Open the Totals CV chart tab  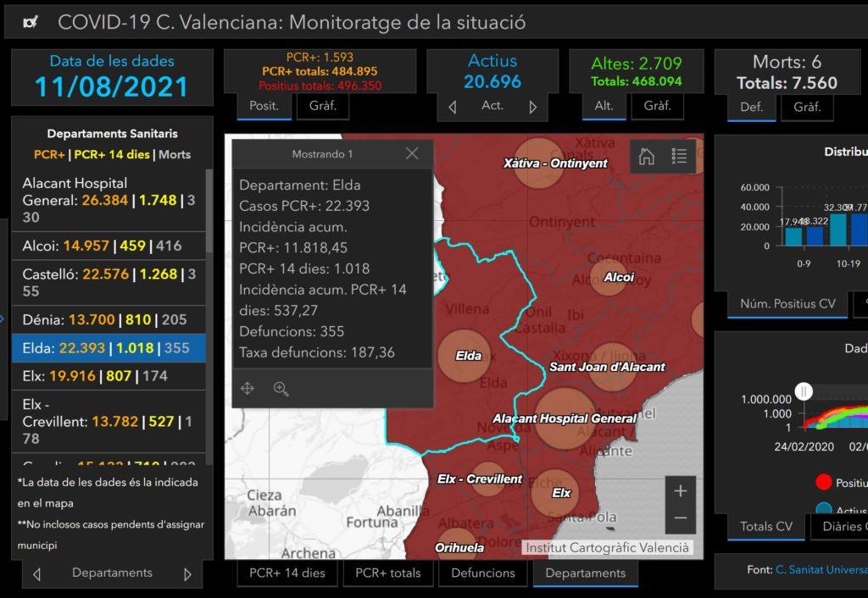[766, 527]
